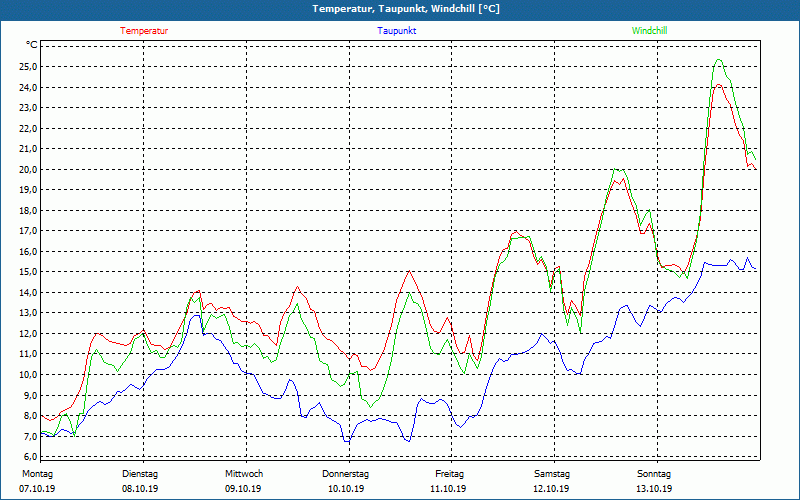Click the blue Taupunkt legend label
The width and height of the screenshot is (800, 500).
tap(396, 31)
